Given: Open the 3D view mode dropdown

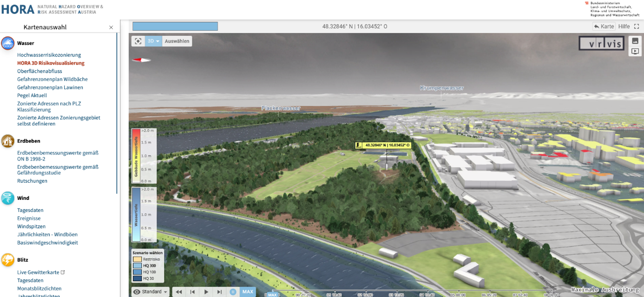Looking at the screenshot, I should [x=154, y=41].
